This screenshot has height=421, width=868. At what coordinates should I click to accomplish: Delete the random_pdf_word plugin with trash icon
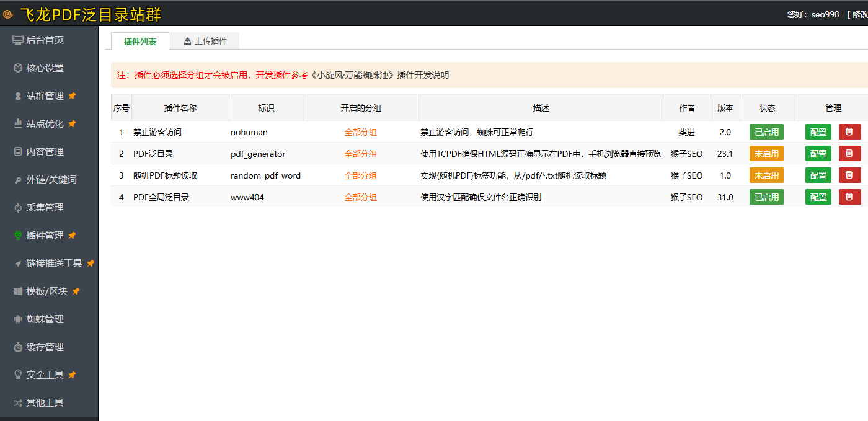(849, 175)
